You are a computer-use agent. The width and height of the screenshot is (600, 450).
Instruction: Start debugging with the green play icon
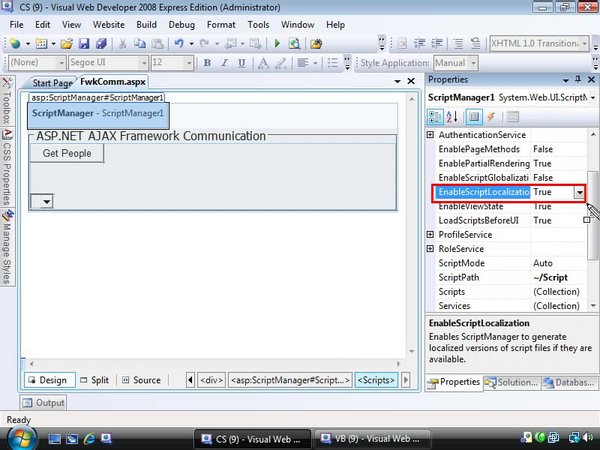[277, 44]
